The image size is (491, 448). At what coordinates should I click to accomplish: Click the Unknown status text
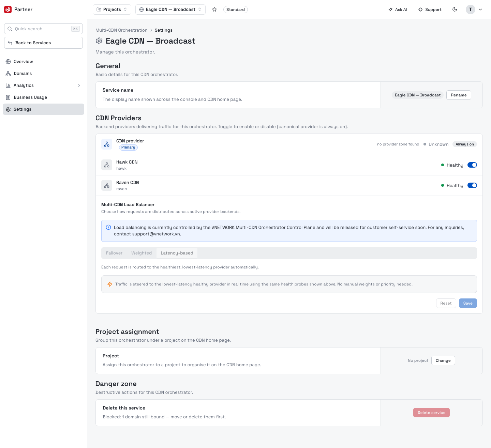tap(438, 144)
